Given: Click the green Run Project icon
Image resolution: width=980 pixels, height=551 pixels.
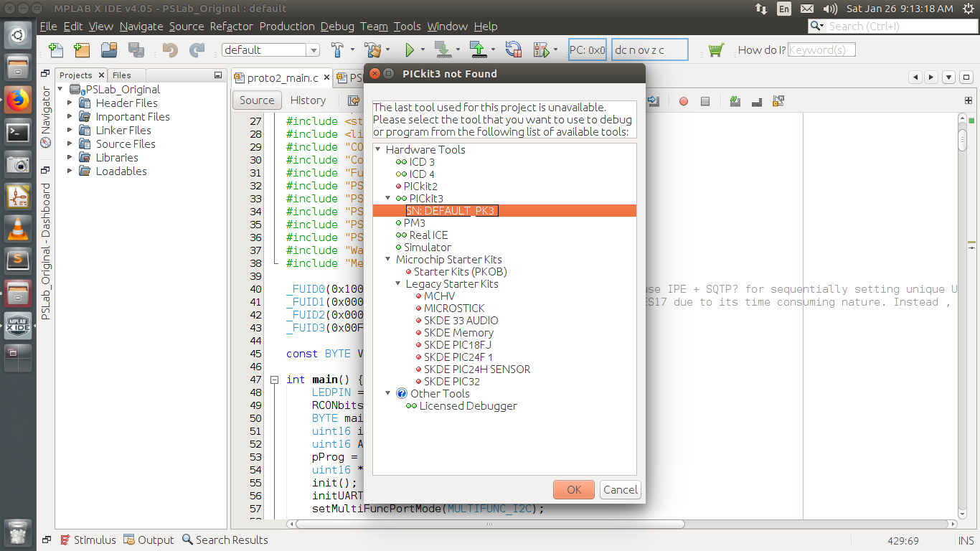Looking at the screenshot, I should point(410,50).
